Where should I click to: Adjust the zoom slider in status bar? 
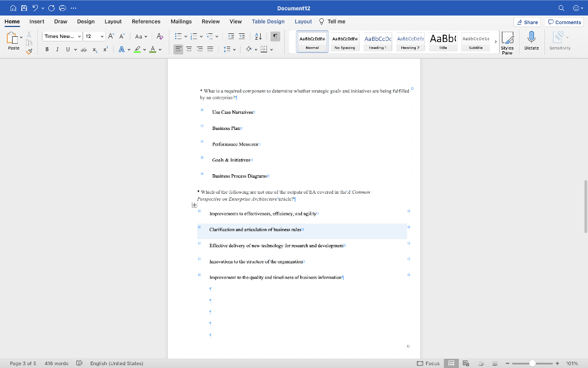click(532, 363)
